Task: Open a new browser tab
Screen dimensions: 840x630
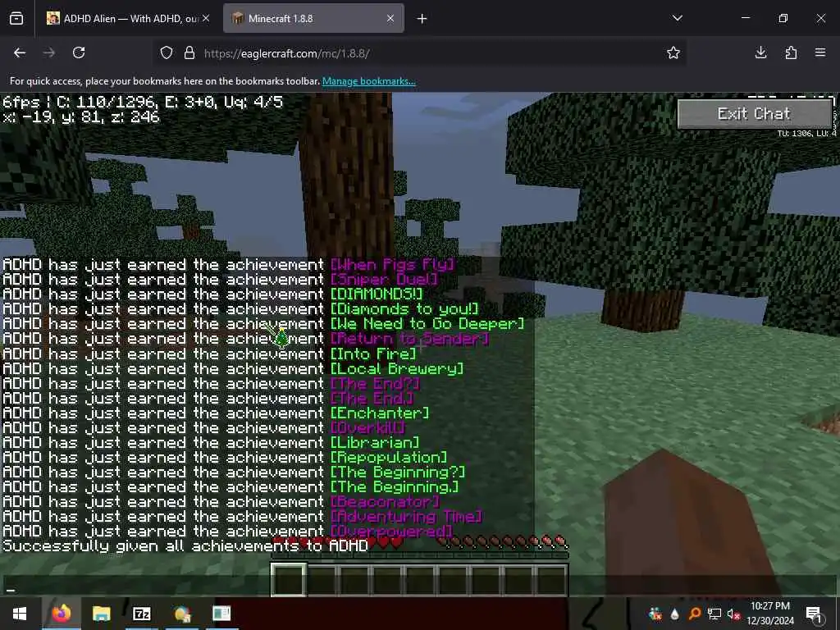Action: pos(422,19)
